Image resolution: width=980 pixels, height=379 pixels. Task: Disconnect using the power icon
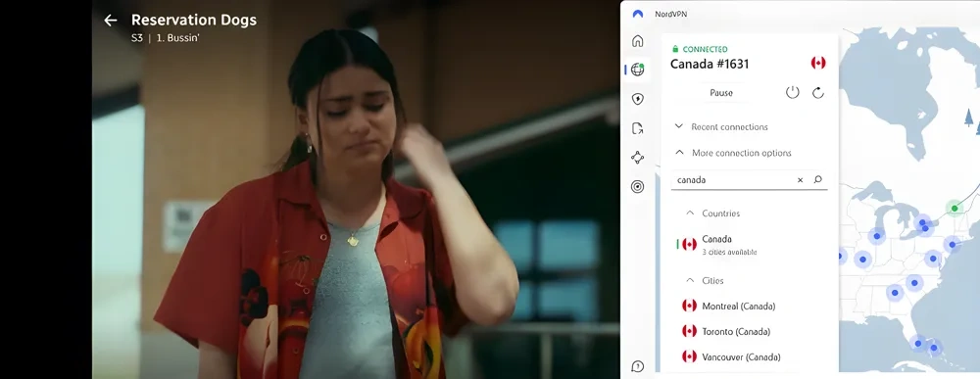click(793, 92)
